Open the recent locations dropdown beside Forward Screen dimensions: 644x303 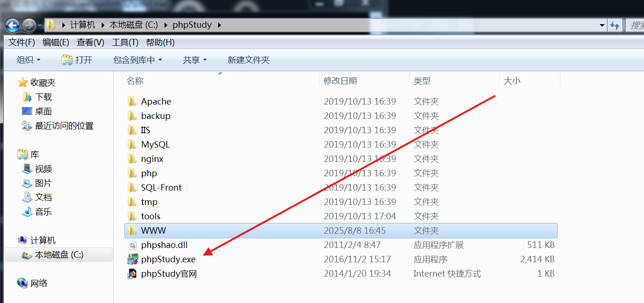pos(40,25)
